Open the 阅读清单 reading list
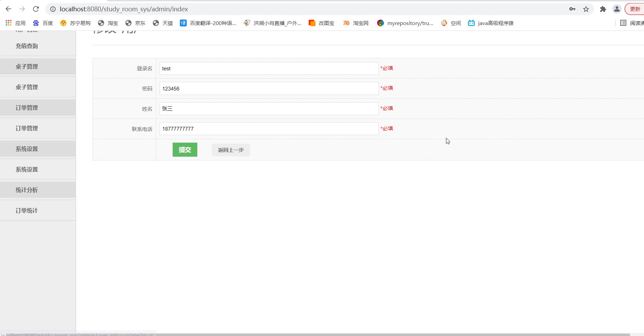 click(x=632, y=23)
